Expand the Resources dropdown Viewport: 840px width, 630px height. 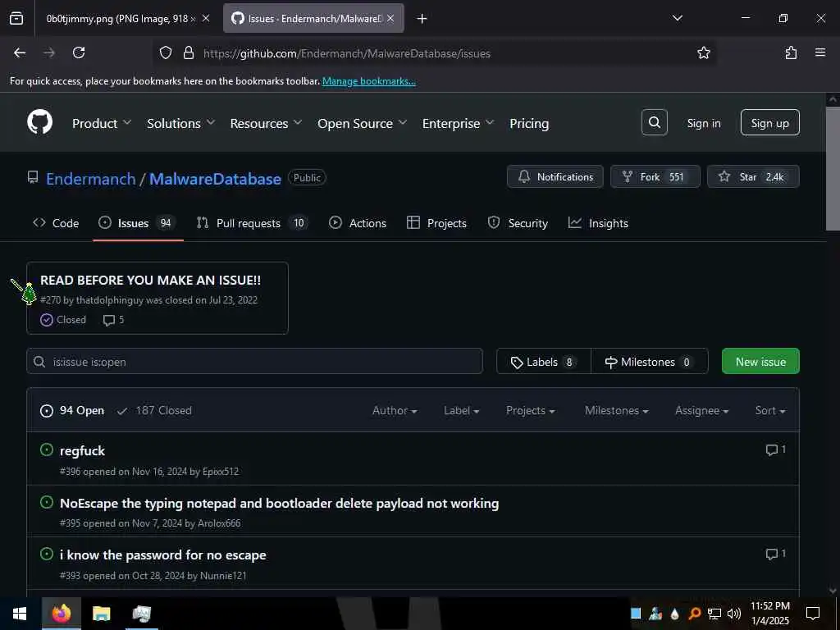coord(267,123)
